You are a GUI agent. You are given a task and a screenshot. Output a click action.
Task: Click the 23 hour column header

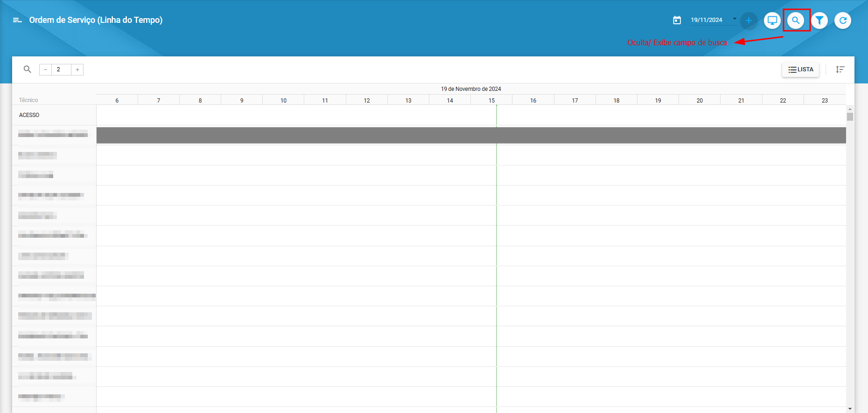[825, 100]
